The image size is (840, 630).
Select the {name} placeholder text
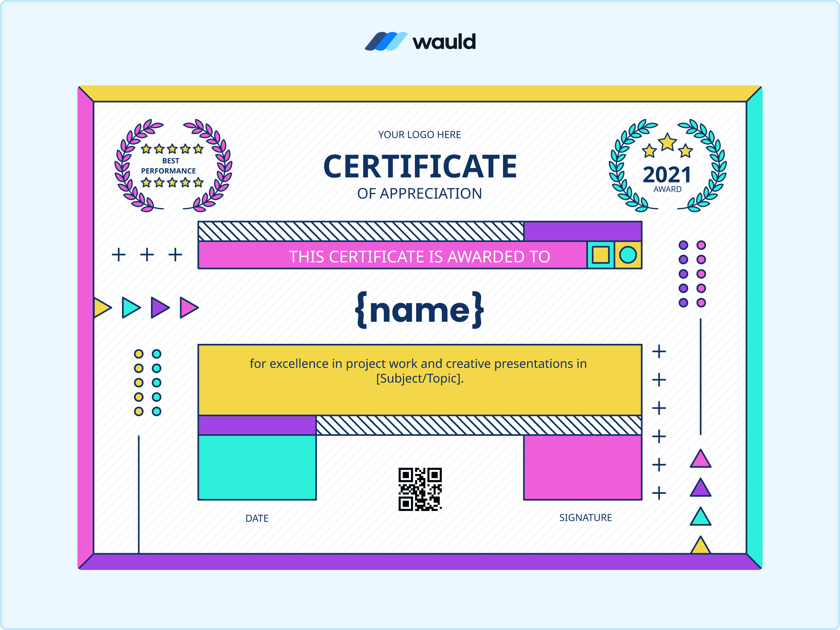[x=420, y=309]
